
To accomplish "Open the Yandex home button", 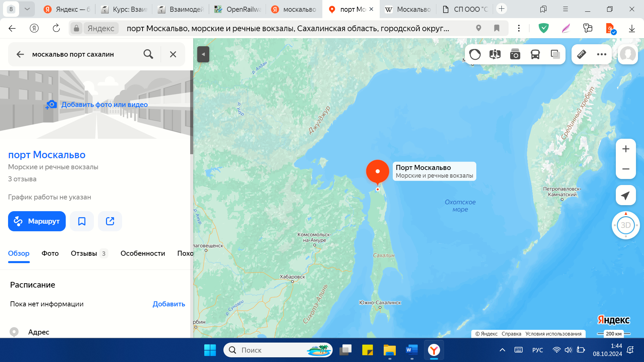I will [x=34, y=28].
